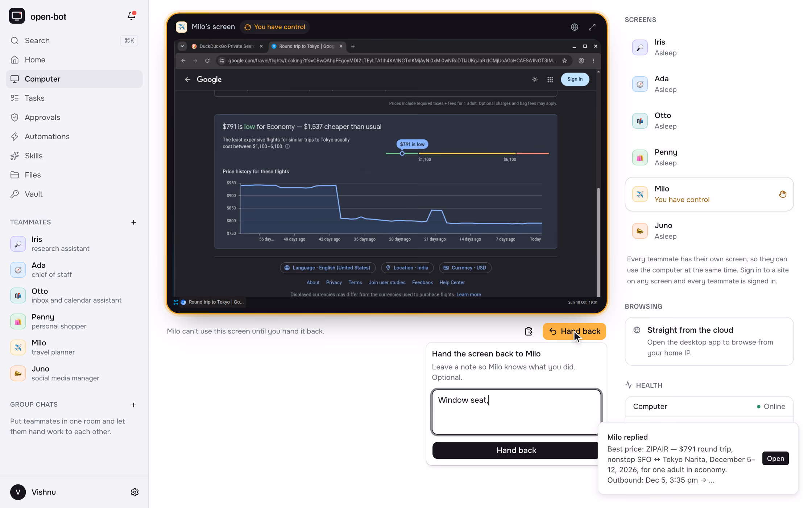Select Juno's screen in Screens list
This screenshot has width=812, height=508.
coord(709,231)
